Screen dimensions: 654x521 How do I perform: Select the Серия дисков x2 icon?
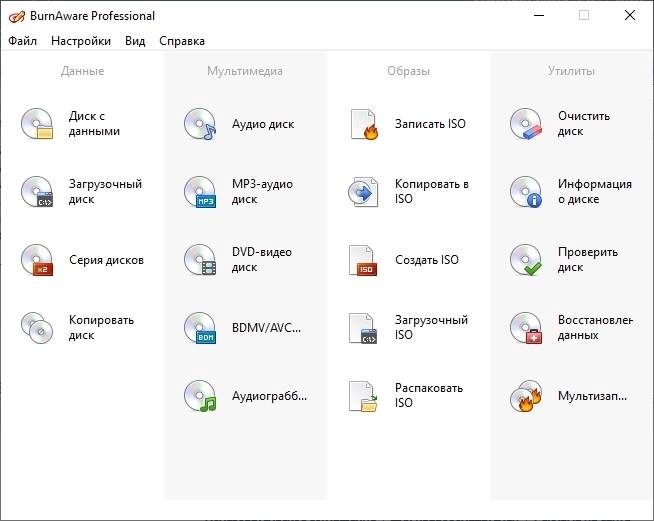37,259
